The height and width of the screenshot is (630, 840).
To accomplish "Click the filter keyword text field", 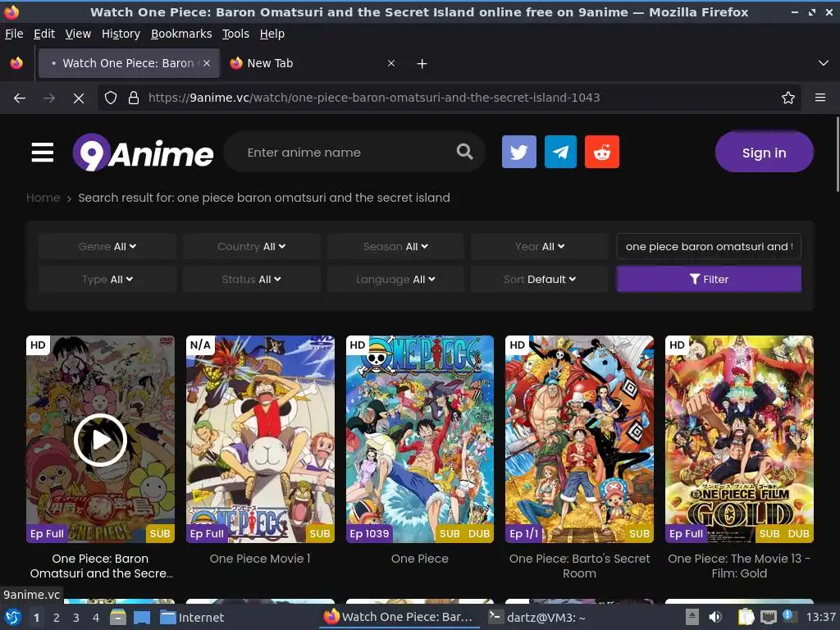I will 709,246.
